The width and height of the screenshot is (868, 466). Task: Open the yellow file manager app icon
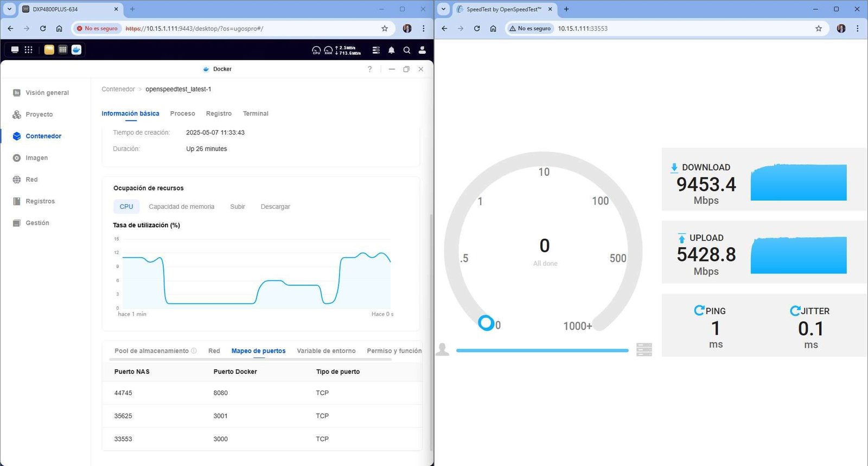tap(49, 50)
